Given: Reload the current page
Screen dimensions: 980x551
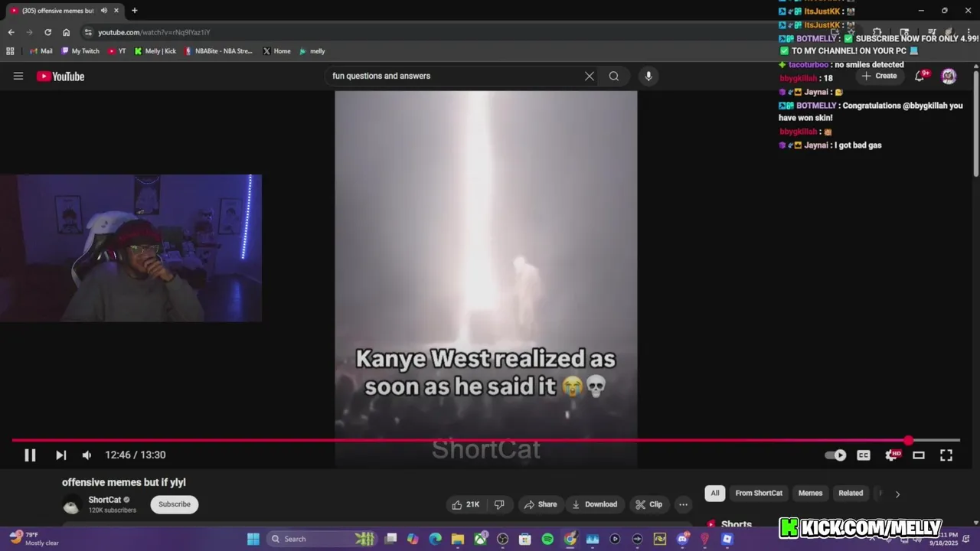Looking at the screenshot, I should coord(47,32).
